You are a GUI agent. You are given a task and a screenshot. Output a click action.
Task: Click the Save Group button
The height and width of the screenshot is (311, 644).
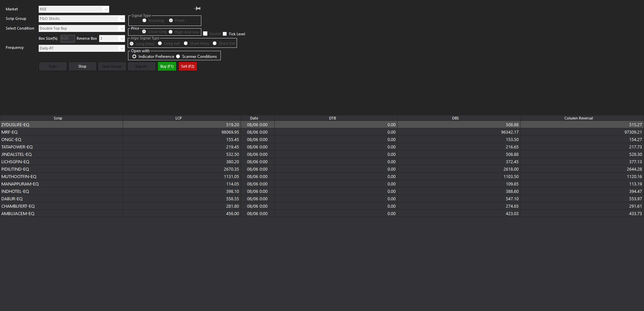pyautogui.click(x=112, y=66)
